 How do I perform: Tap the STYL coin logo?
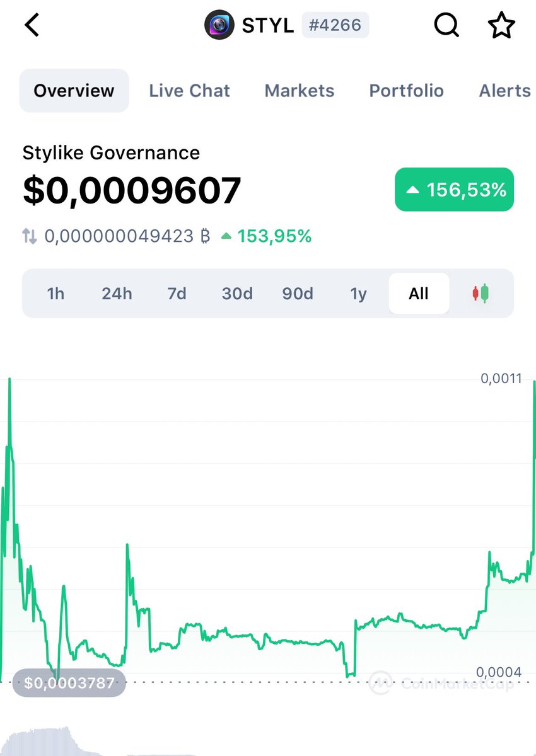click(x=220, y=26)
